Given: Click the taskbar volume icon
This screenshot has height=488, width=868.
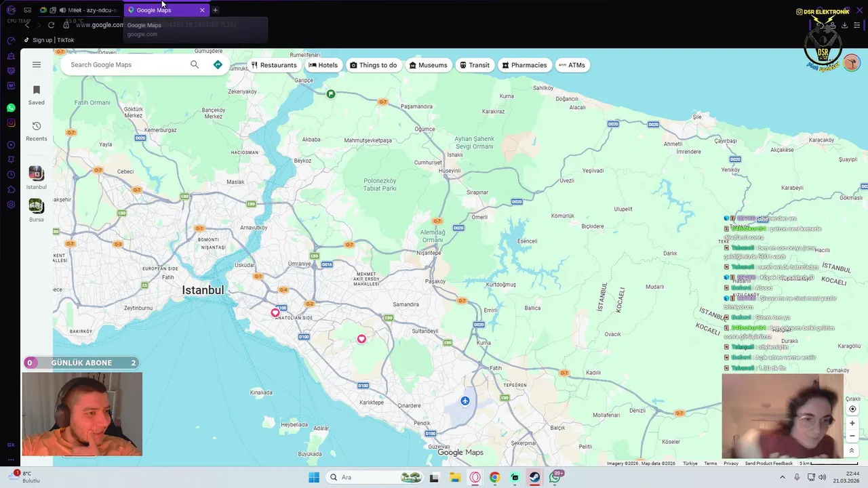Looking at the screenshot, I should (822, 477).
